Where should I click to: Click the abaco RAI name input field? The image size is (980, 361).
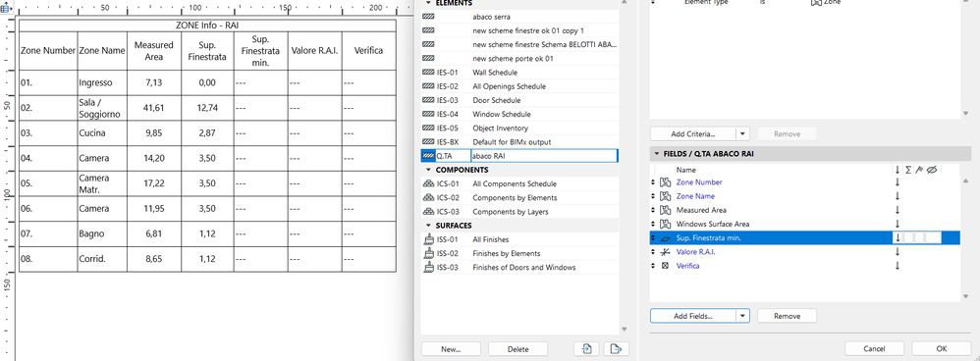tap(544, 156)
